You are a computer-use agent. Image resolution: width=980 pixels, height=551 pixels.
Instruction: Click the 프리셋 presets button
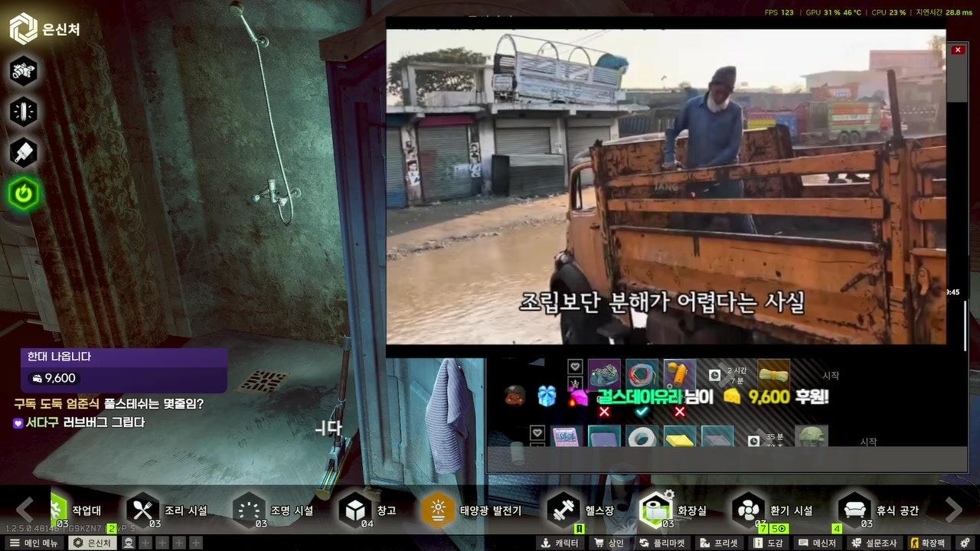coord(720,543)
